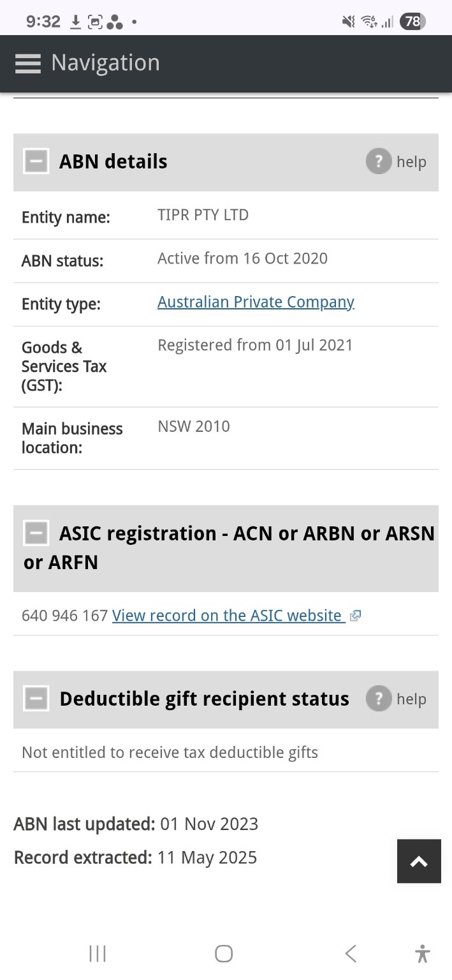Open the Australian Private Company link
Viewport: 452px width, 980px height.
[256, 302]
